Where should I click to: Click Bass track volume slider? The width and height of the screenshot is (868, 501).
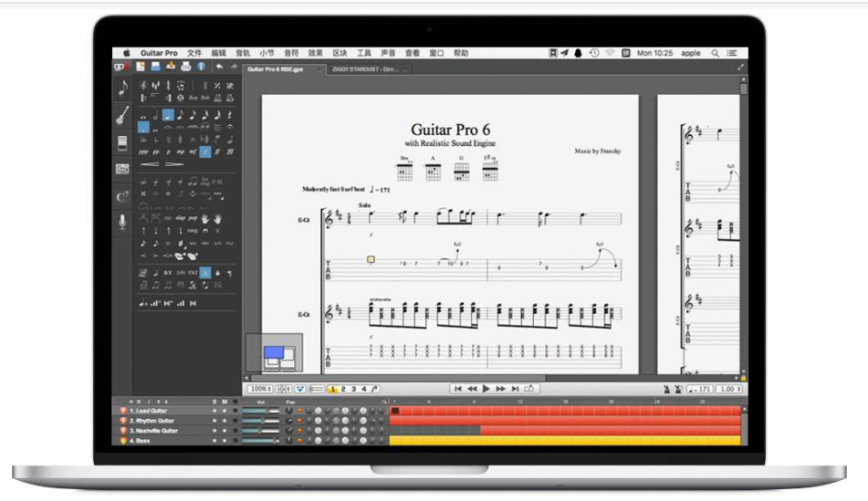[260, 441]
